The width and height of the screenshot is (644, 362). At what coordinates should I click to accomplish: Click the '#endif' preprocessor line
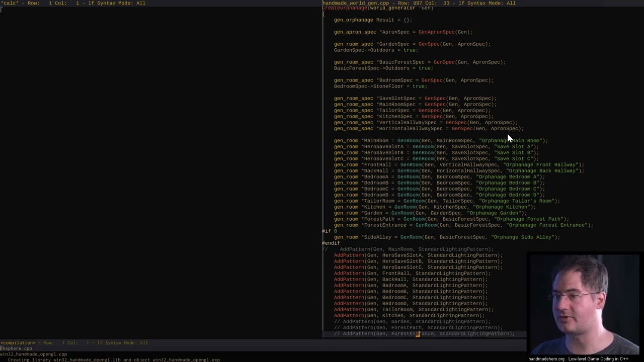coord(331,243)
